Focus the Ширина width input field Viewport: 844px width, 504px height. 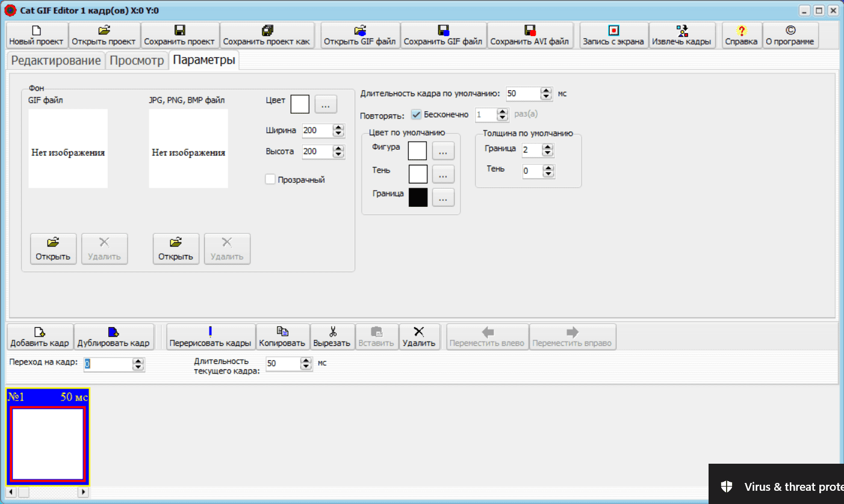[317, 131]
